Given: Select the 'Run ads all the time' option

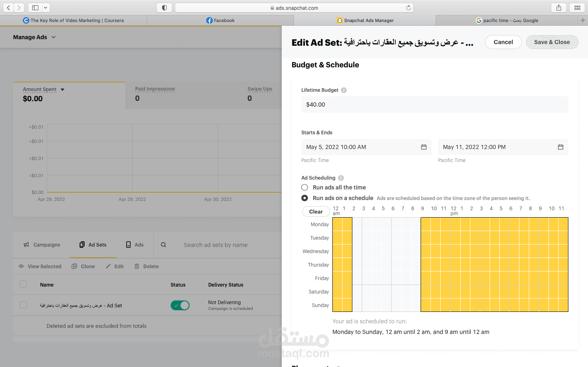Looking at the screenshot, I should pos(305,187).
